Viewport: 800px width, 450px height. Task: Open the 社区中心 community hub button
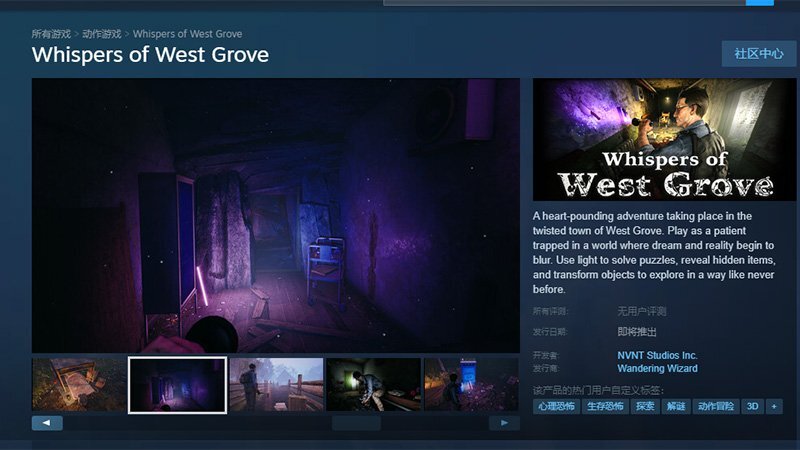758,54
